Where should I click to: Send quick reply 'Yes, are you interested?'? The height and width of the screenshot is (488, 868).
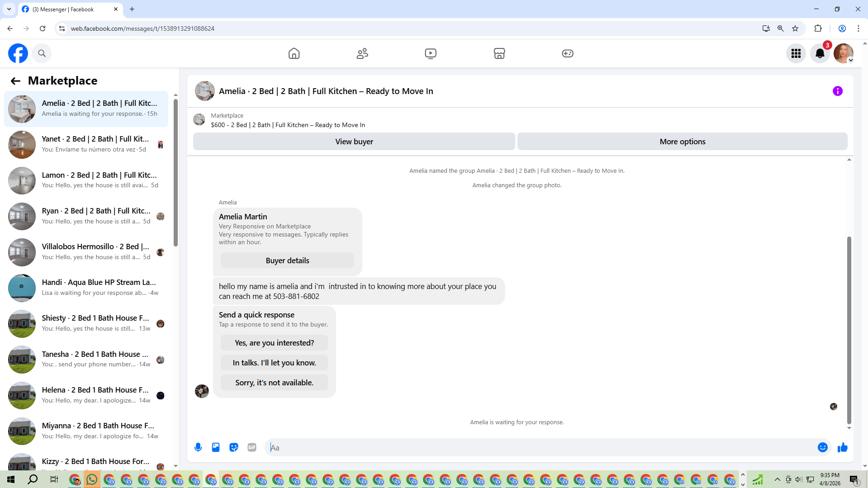[274, 343]
